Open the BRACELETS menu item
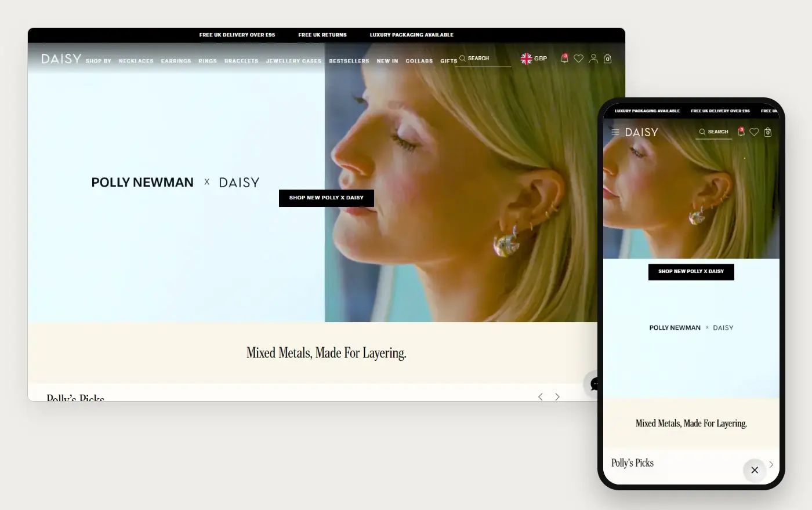The image size is (812, 510). (x=241, y=61)
